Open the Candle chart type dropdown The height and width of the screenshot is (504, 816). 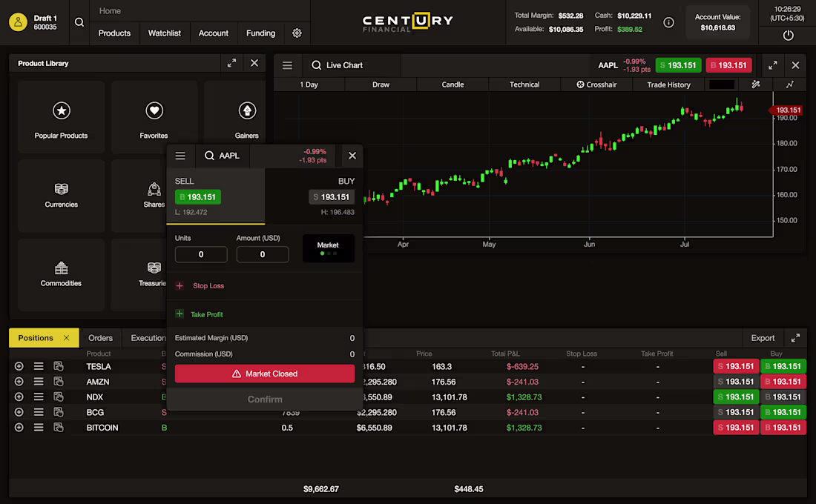coord(453,84)
